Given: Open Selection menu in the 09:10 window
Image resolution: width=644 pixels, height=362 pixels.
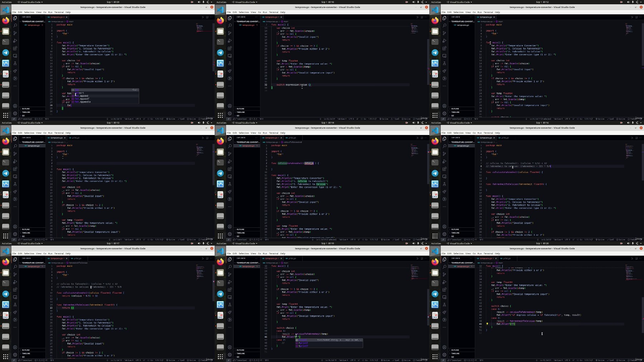Looking at the screenshot, I should pyautogui.click(x=244, y=12).
